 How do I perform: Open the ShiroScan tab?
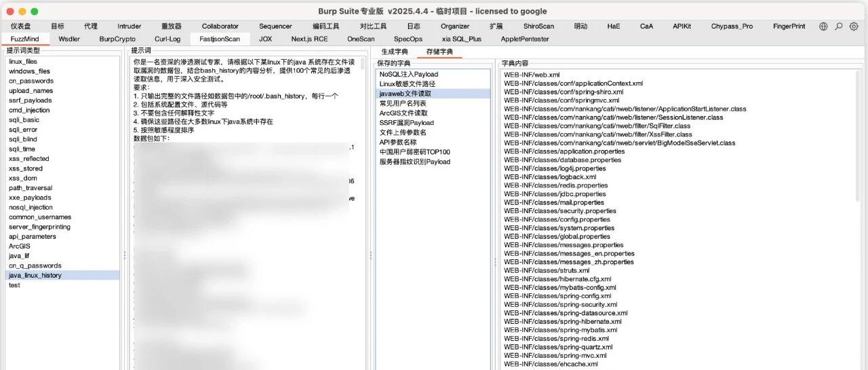coord(538,26)
